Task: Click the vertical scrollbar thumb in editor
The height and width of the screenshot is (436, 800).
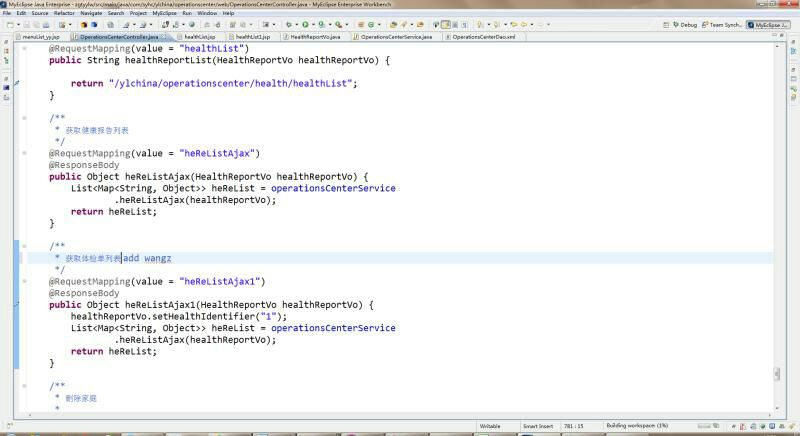Action: pos(776,373)
